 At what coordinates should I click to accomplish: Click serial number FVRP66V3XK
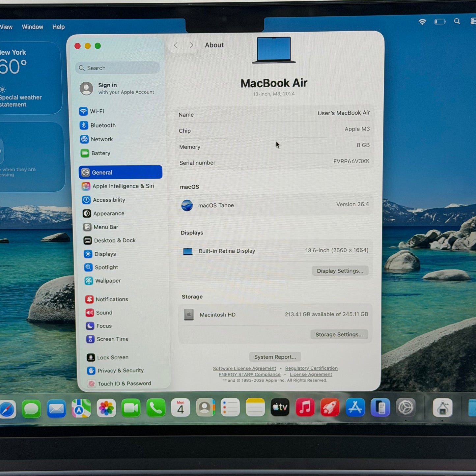pos(351,161)
